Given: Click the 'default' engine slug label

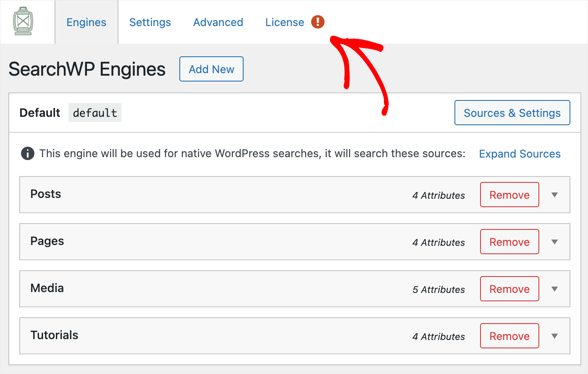Looking at the screenshot, I should click(x=95, y=113).
